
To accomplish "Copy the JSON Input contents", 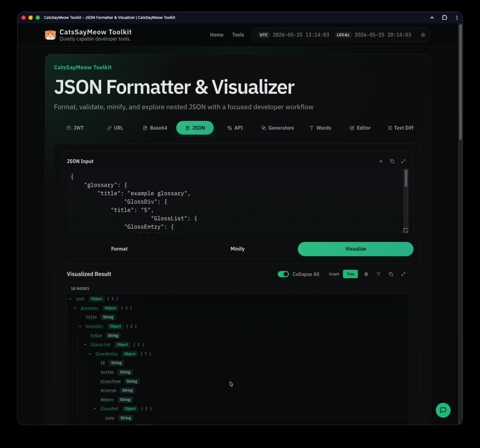I will tap(392, 161).
